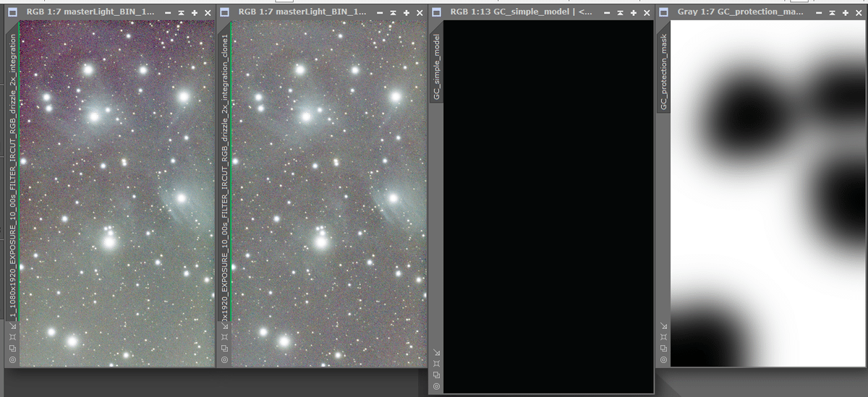868x397 pixels.
Task: Open window menu icon of GC_simple_model window
Action: coord(436,12)
